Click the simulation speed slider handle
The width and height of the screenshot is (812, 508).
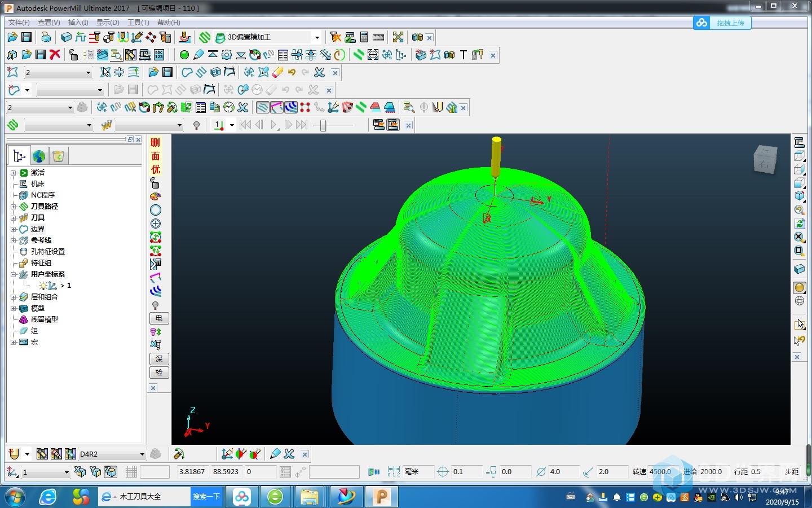(x=323, y=125)
